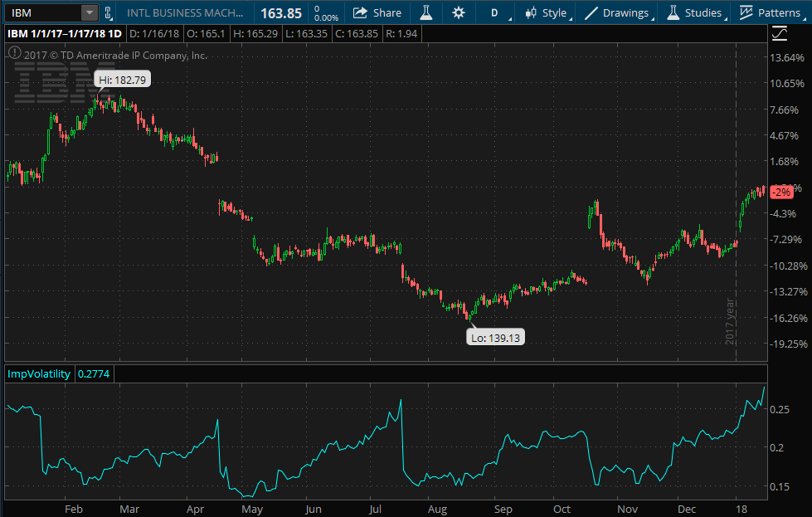Open the IBM symbol dropdown arrow
Viewport: 812px width, 517px height.
(89, 12)
